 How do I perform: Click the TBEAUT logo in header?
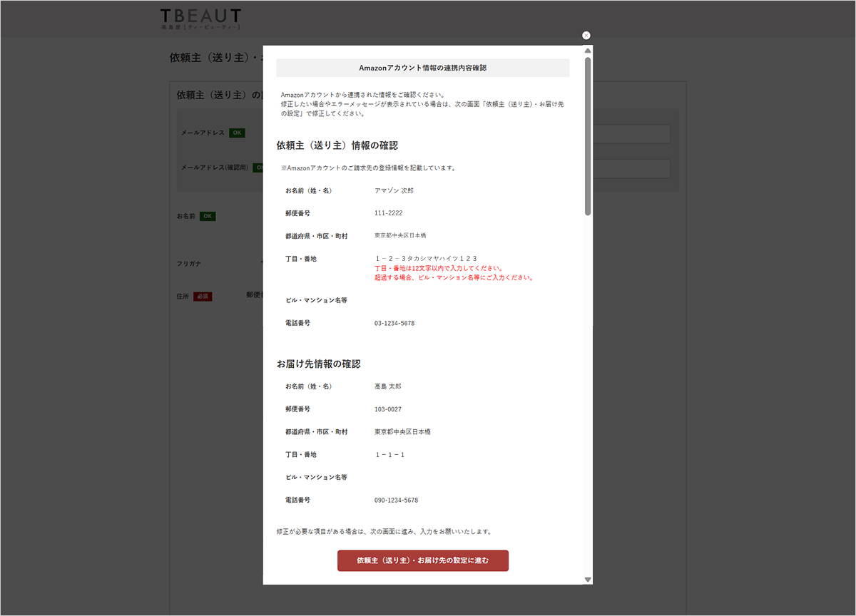(200, 18)
